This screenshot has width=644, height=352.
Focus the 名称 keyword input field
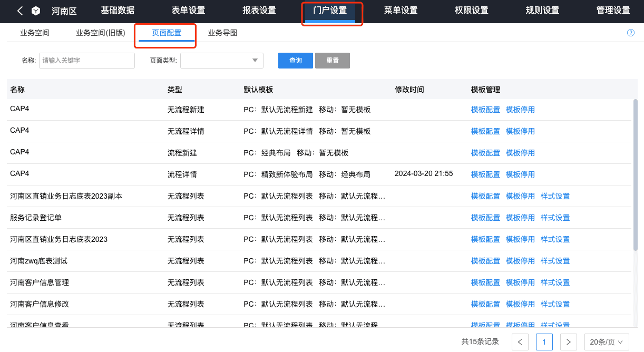(87, 60)
